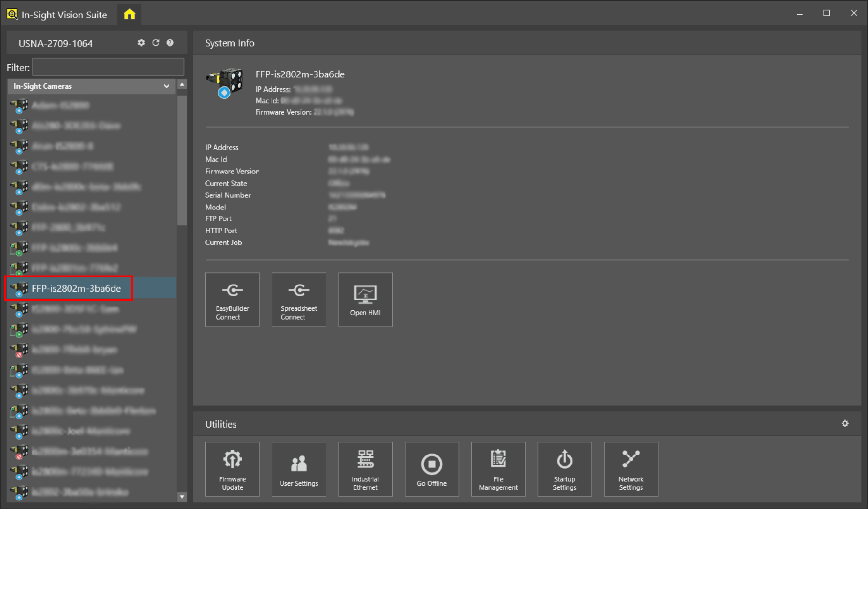Open network settings gear next to USNA-2709-1064
This screenshot has height=592, width=868.
pyautogui.click(x=141, y=43)
